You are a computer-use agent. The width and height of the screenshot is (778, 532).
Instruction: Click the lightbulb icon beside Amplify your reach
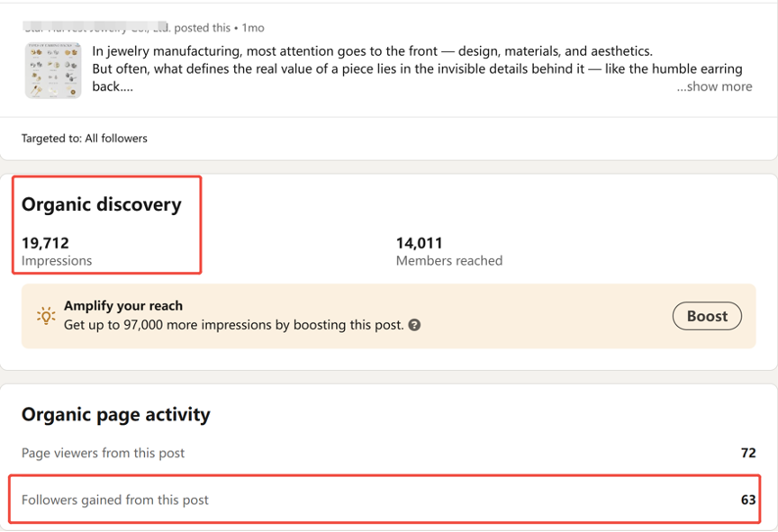[x=45, y=316]
